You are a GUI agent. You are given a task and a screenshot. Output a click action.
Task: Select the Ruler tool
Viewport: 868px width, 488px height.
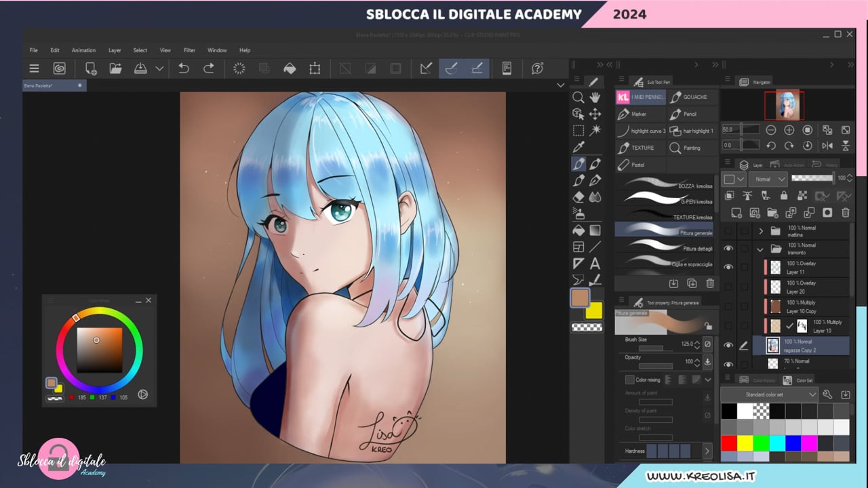tap(578, 264)
